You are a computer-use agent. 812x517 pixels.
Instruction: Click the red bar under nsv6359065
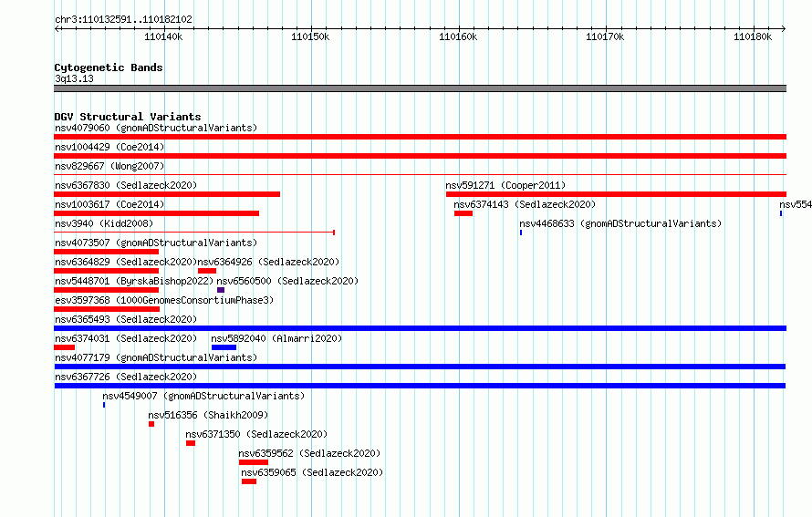tap(248, 481)
